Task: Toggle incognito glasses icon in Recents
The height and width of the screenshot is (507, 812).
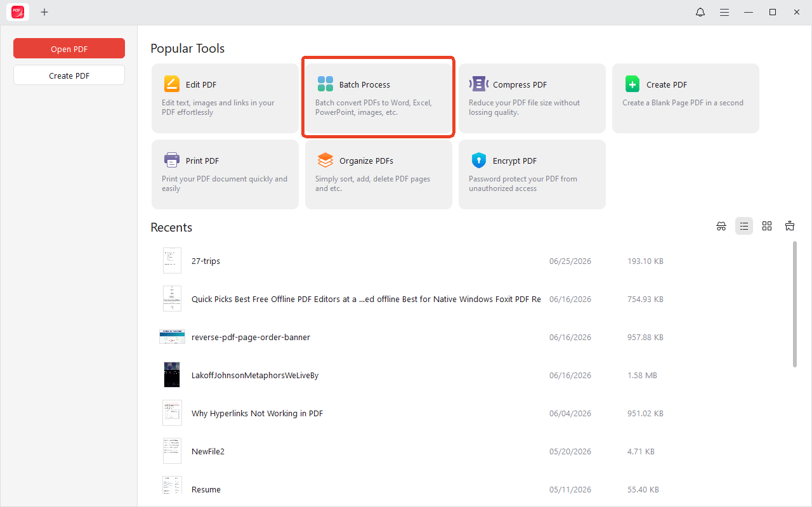Action: [721, 226]
